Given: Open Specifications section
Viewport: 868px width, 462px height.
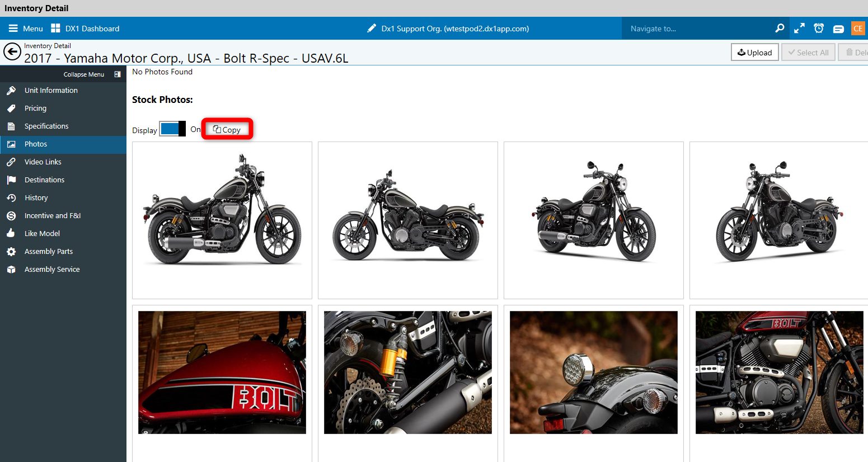Looking at the screenshot, I should coord(63,126).
